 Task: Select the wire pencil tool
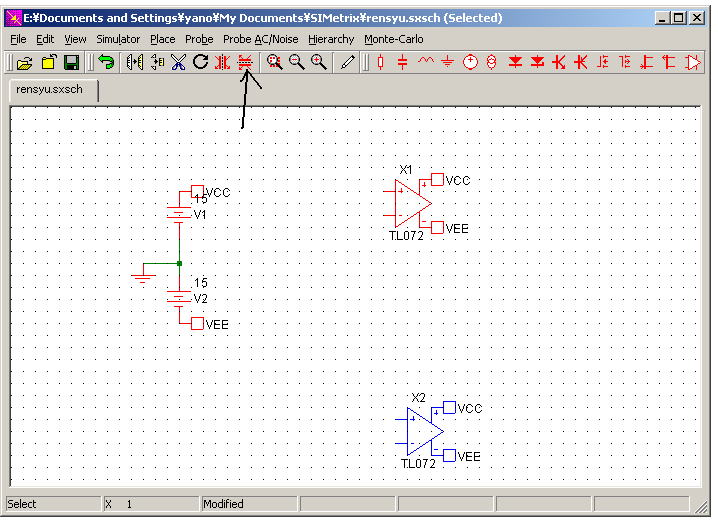(348, 62)
